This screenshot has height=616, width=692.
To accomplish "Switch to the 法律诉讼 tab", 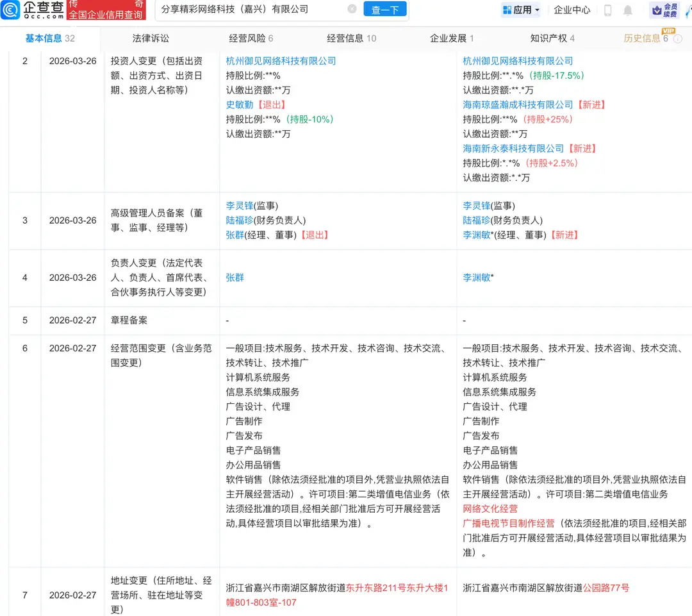I will coord(151,38).
